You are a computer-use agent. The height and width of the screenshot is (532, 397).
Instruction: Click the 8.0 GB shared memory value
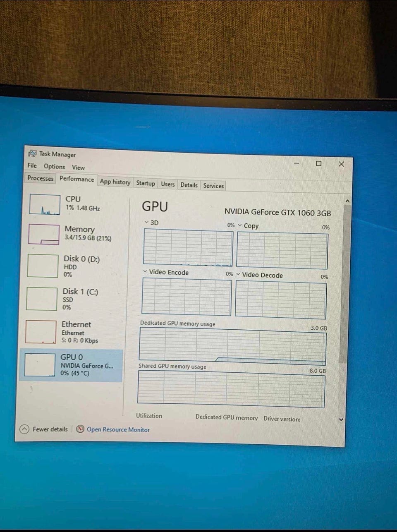click(318, 371)
